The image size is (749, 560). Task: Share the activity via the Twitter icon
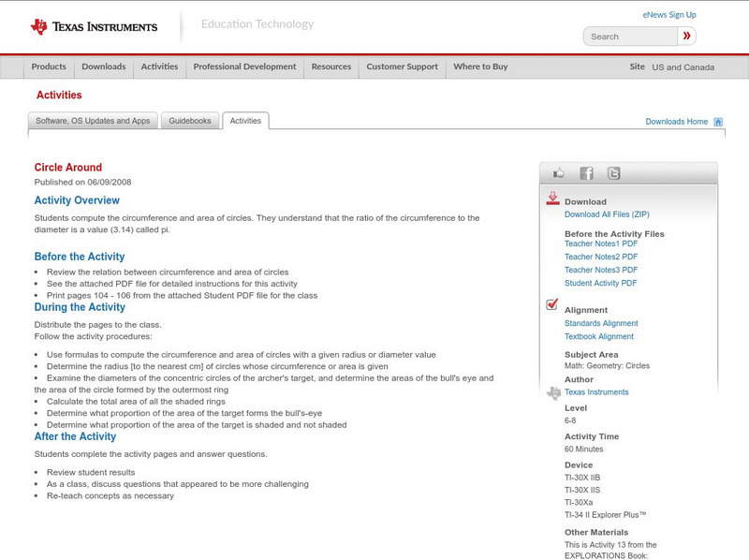(x=613, y=173)
